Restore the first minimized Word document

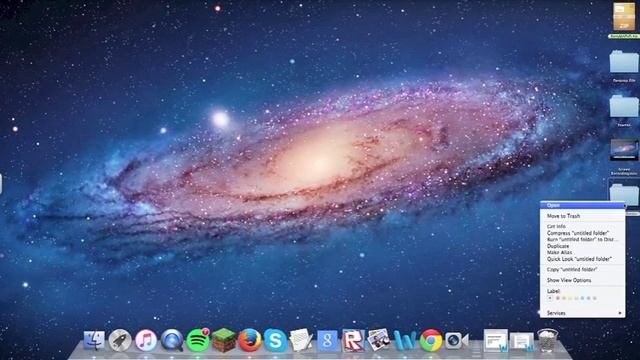coord(496,340)
